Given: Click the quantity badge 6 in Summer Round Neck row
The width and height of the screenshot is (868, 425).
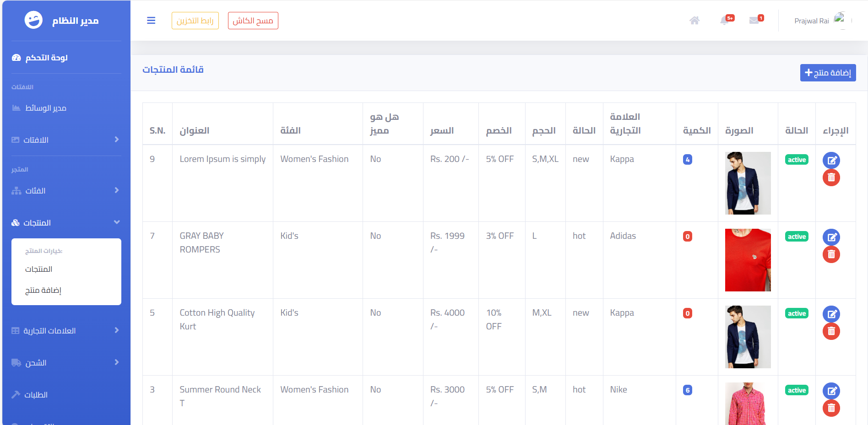Looking at the screenshot, I should [x=688, y=390].
